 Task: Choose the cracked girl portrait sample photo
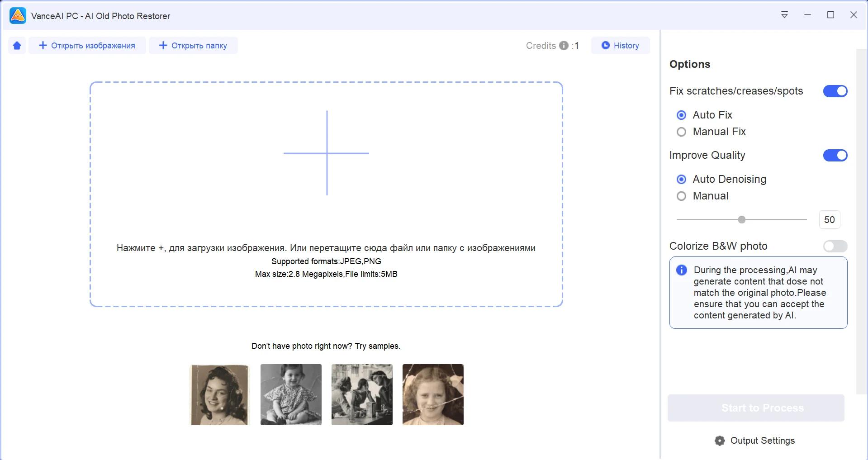433,394
